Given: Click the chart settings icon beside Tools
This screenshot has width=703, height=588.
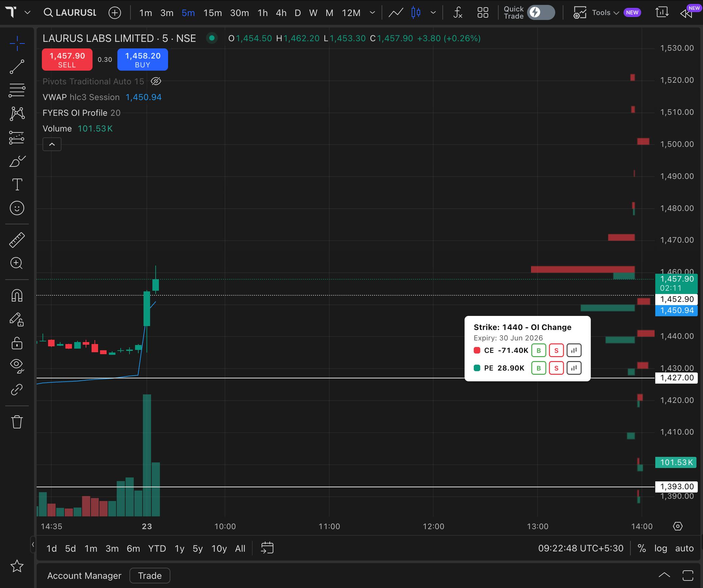Looking at the screenshot, I should (580, 13).
